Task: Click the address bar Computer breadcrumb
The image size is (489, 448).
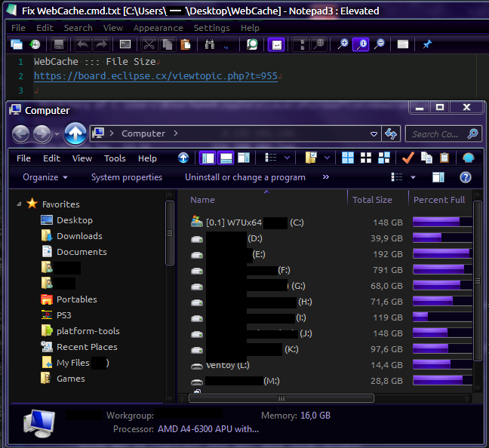Action: [x=143, y=133]
